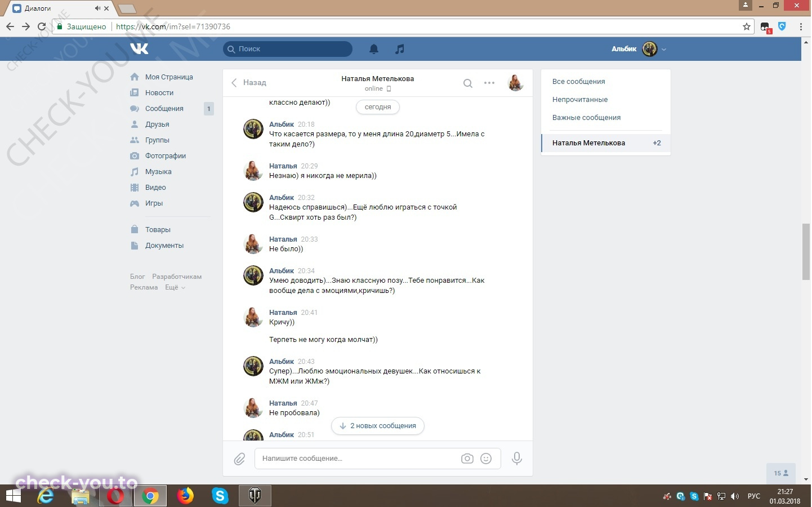Open the three-dots actions menu in dialog
The width and height of the screenshot is (812, 507).
coord(489,83)
